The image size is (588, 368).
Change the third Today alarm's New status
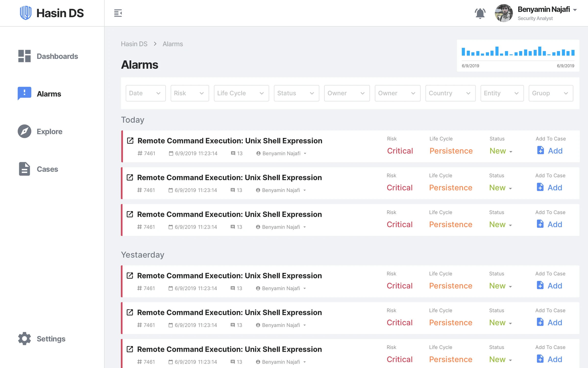tap(501, 224)
